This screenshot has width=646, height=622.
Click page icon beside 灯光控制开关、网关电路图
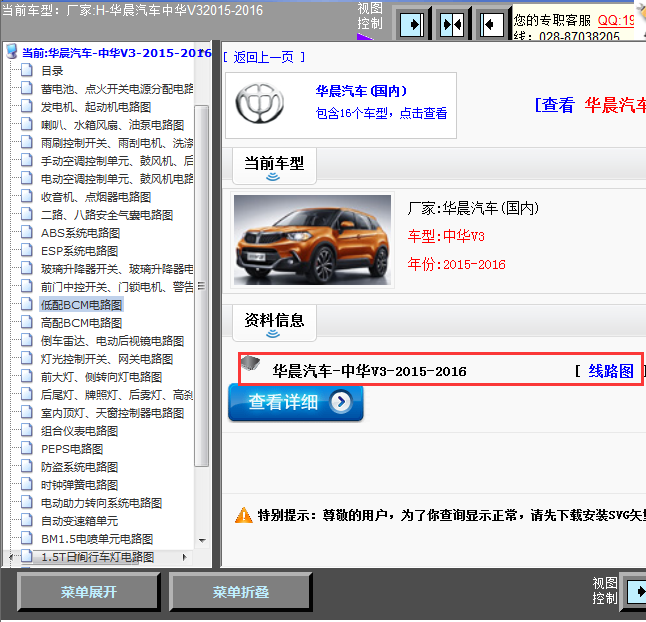27,358
